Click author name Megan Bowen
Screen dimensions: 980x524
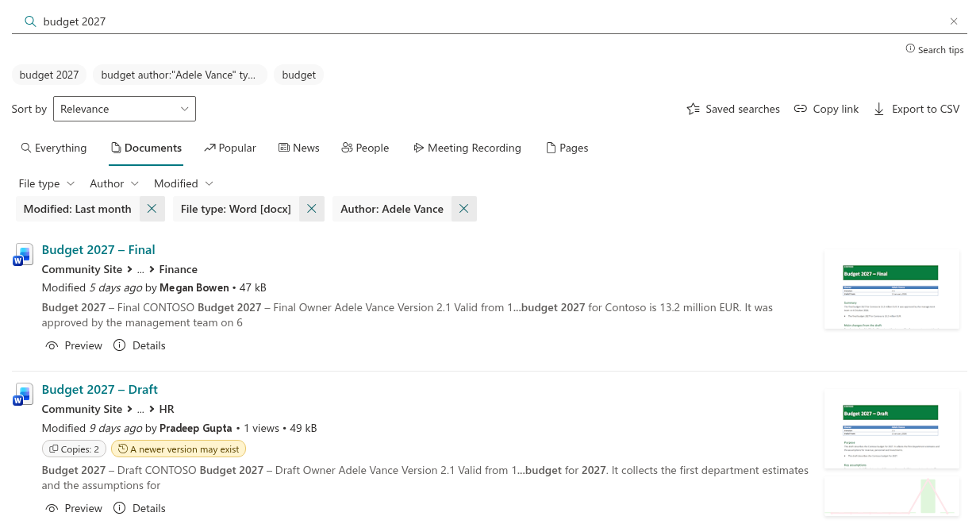(194, 287)
